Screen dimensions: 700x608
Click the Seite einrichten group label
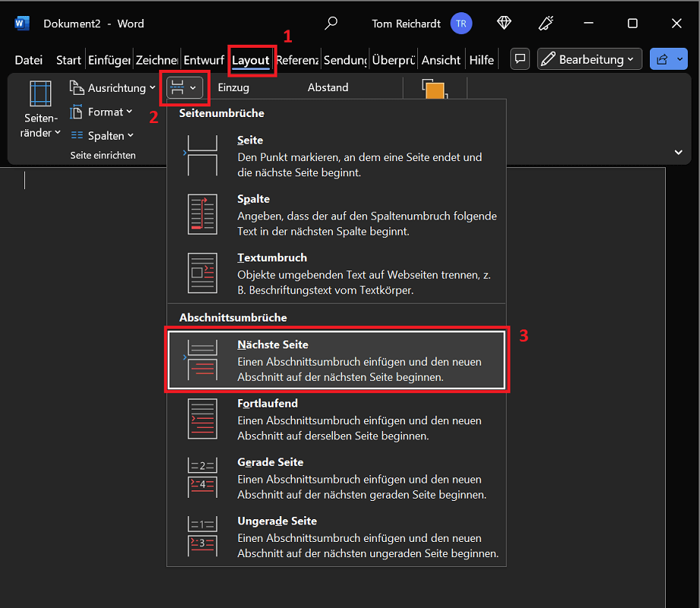pyautogui.click(x=103, y=155)
